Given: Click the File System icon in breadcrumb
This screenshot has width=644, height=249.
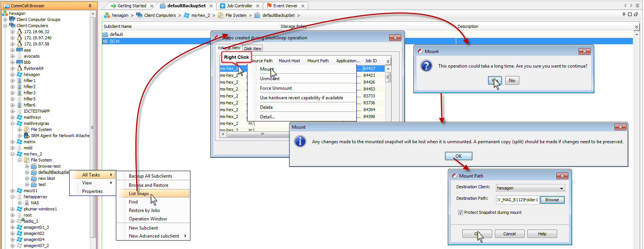Looking at the screenshot, I should pos(221,15).
